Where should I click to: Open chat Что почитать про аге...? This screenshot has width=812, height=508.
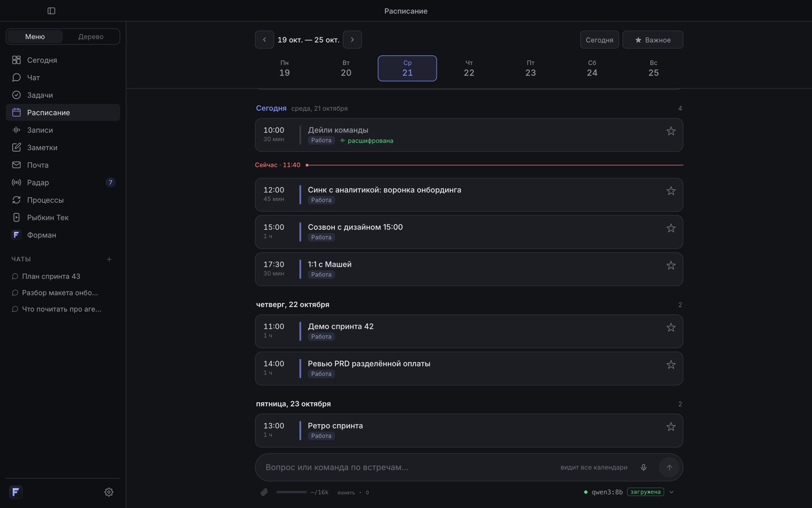pos(63,309)
